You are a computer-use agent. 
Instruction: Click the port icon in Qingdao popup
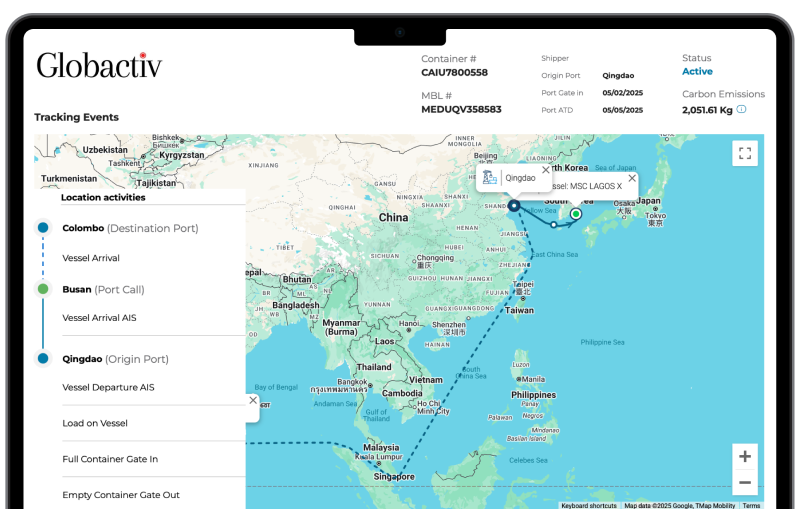[490, 177]
